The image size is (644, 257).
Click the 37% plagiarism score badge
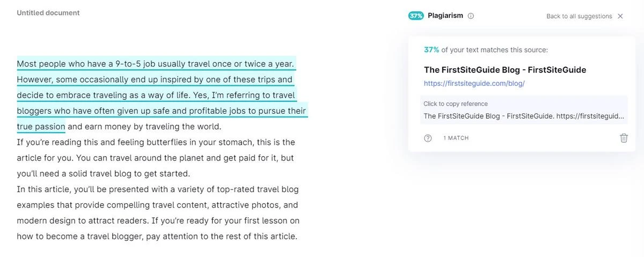coord(416,16)
